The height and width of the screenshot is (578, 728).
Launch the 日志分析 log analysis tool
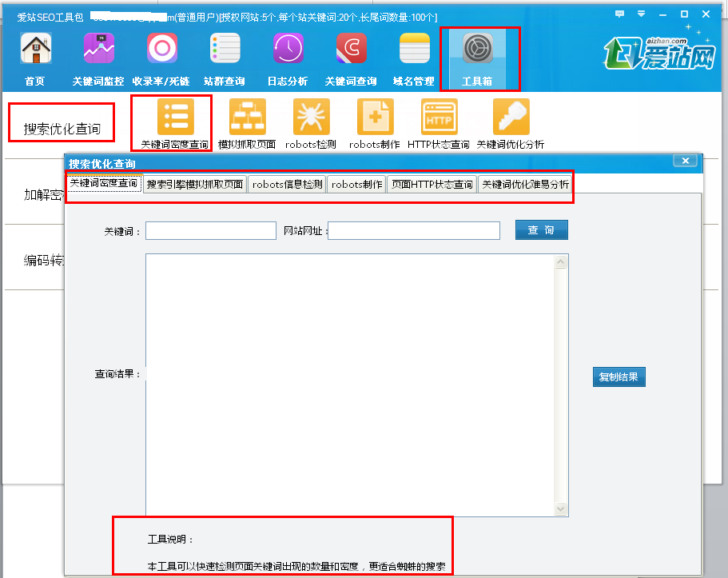(x=288, y=48)
